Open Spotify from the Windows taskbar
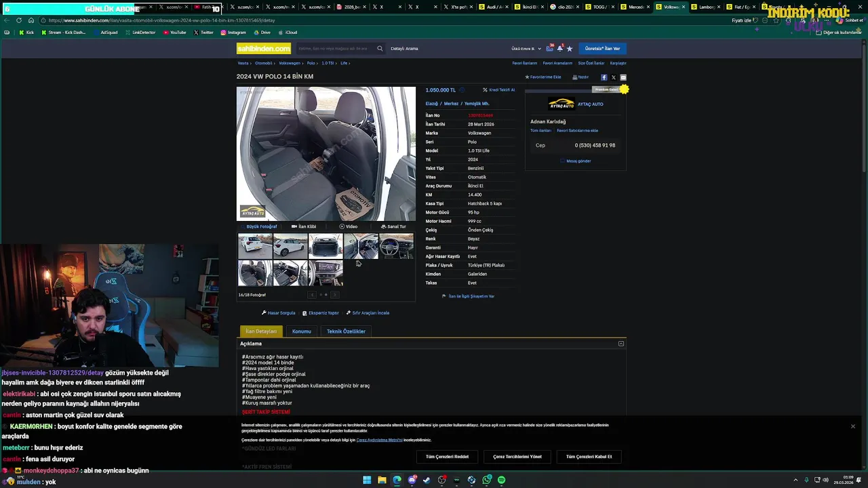Viewport: 868px width, 488px height. [501, 480]
